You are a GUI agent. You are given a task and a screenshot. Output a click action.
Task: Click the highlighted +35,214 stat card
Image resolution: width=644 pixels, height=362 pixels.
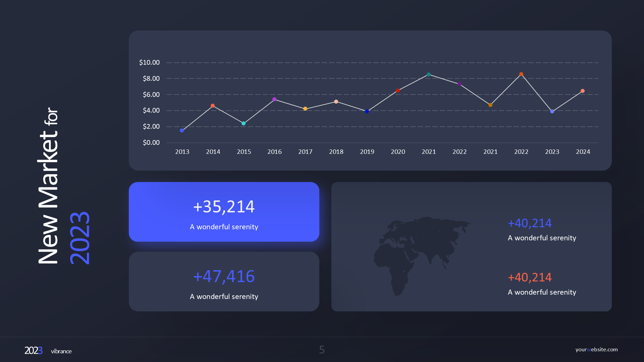(x=224, y=212)
